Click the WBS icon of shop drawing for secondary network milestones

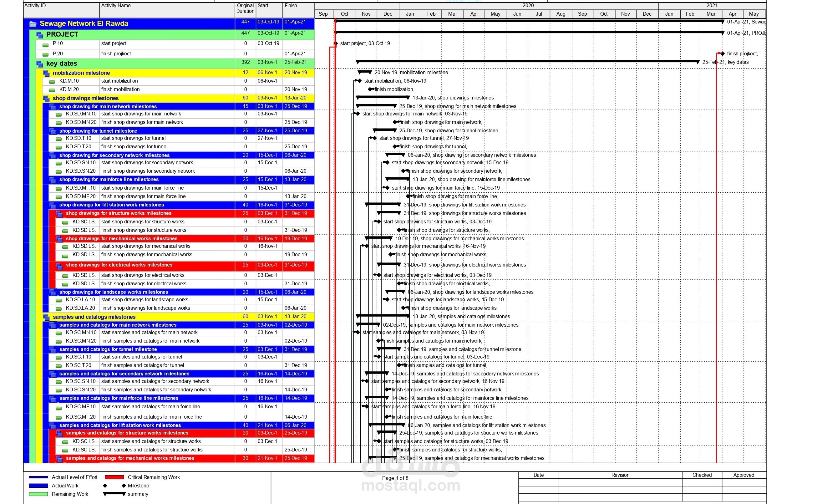point(53,155)
